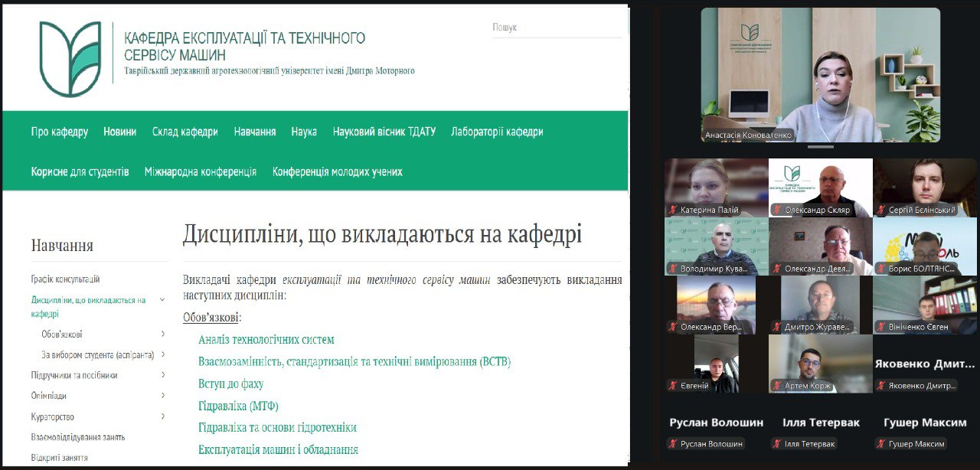Select Анастасія Коноваленко's main speaker video
980x470 pixels.
coord(821,75)
